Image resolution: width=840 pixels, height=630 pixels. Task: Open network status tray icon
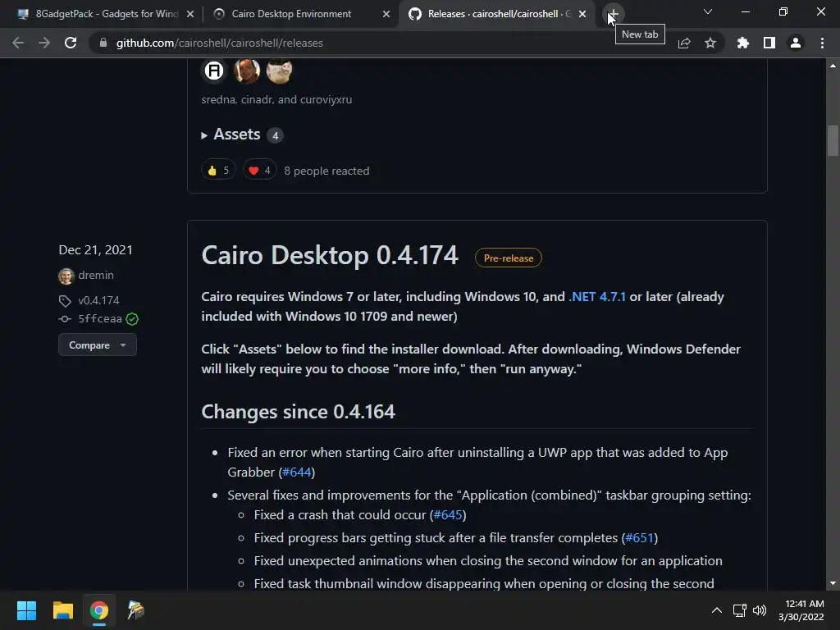[x=740, y=610]
